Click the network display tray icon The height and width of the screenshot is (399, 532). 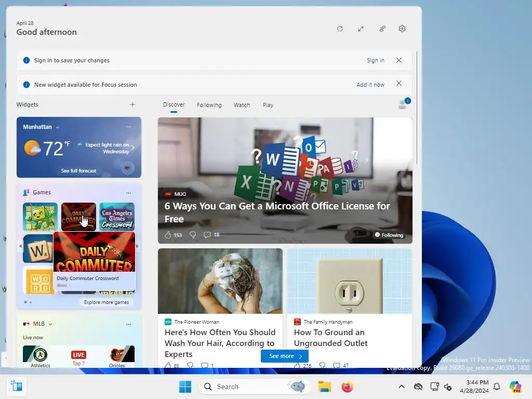[x=434, y=387]
